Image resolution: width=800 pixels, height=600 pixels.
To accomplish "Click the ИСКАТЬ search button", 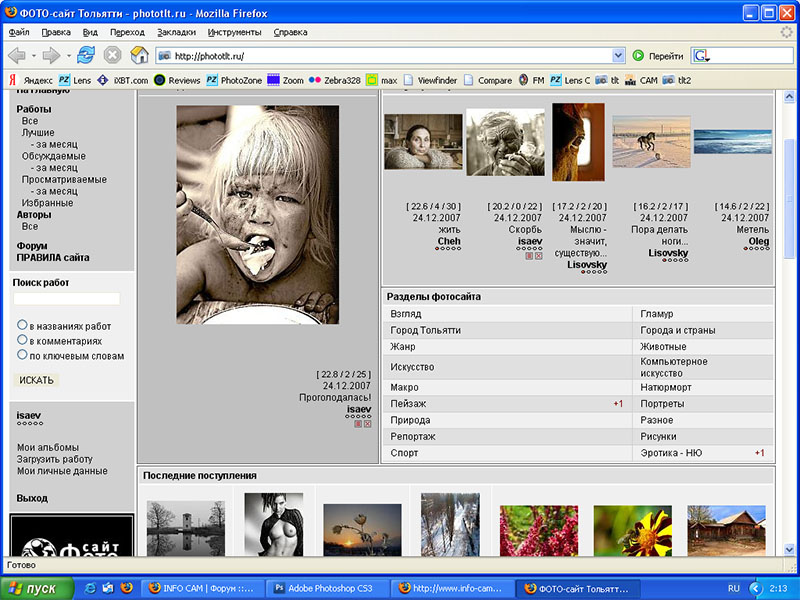I will [x=36, y=380].
